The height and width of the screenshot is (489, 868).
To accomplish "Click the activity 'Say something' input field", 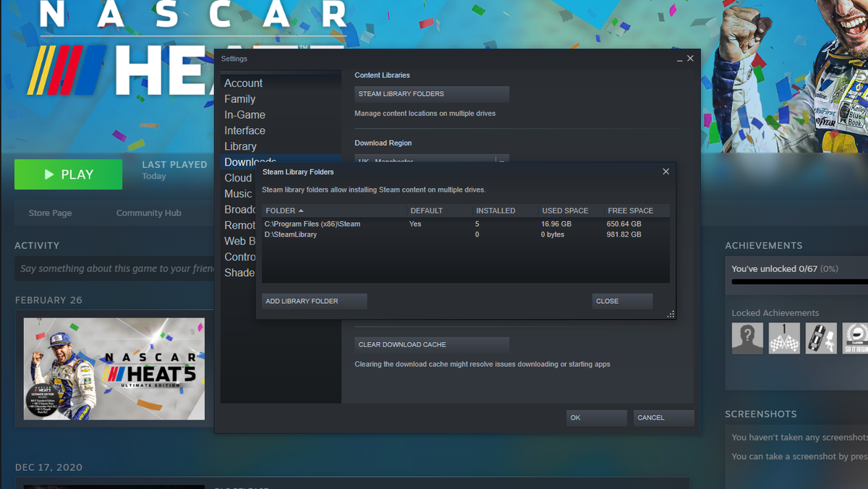I will coord(114,268).
